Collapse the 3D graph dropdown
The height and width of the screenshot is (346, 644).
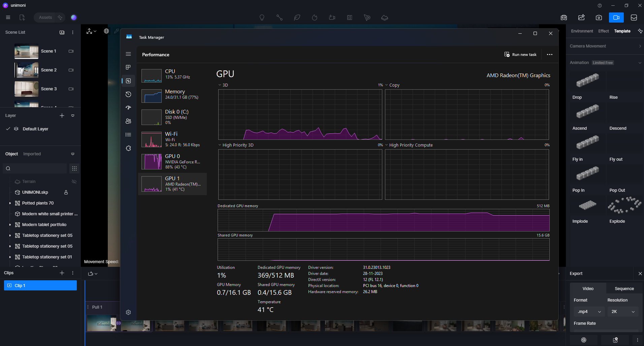pyautogui.click(x=220, y=85)
